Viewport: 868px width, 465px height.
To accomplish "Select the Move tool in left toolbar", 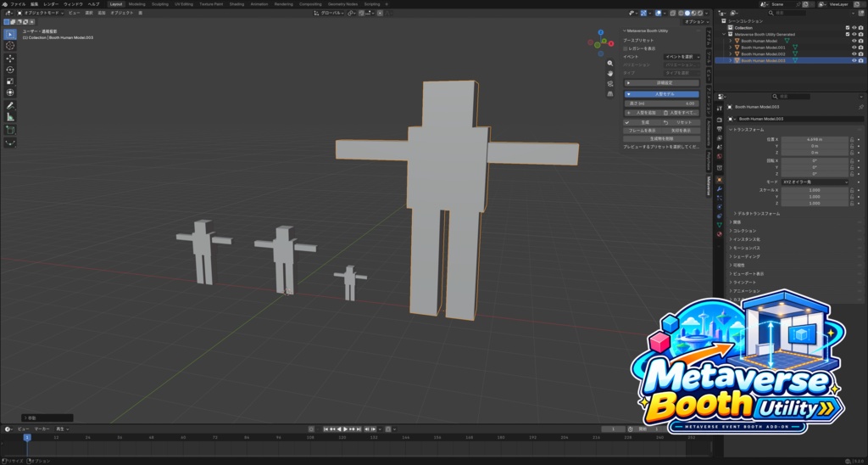I will pos(10,59).
